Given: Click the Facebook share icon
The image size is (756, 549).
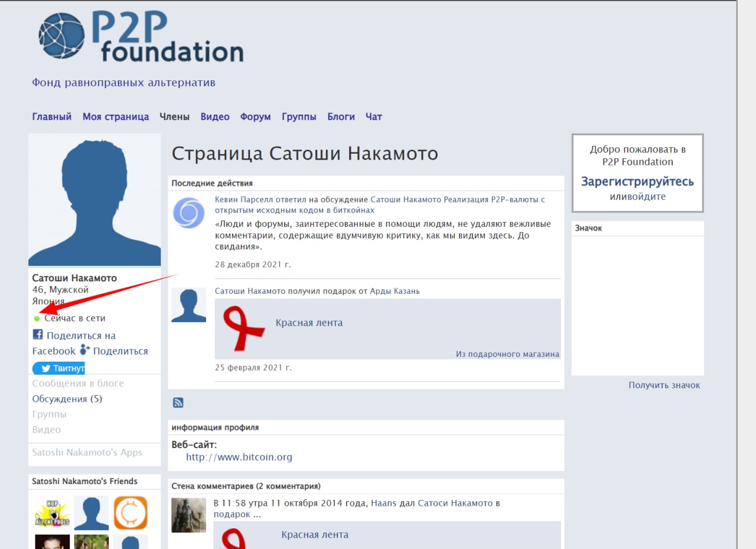Looking at the screenshot, I should click(38, 335).
